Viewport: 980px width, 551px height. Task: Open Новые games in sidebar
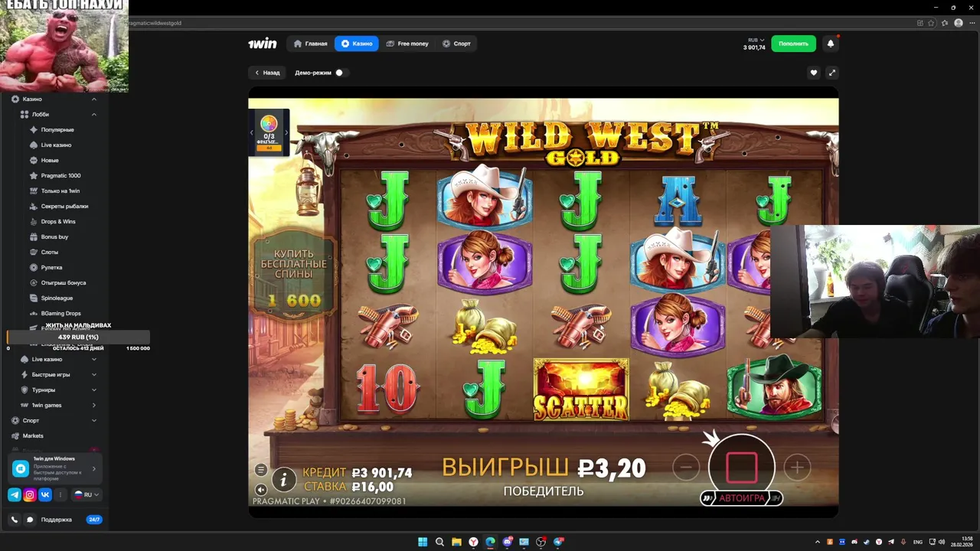tap(50, 161)
